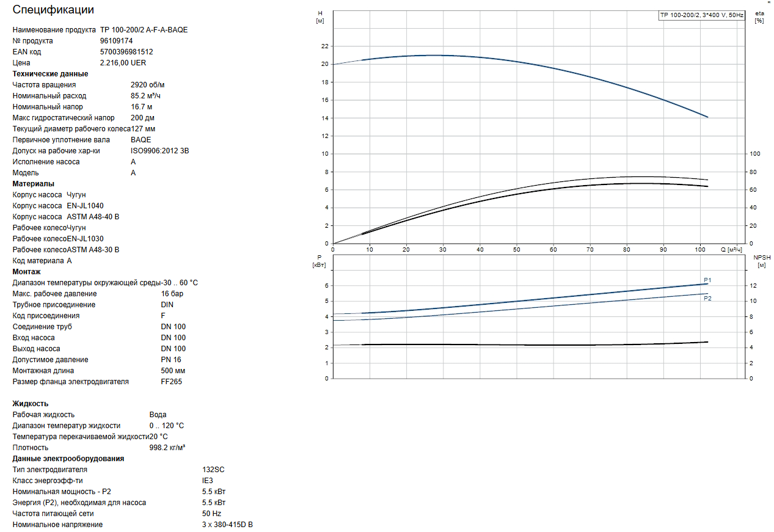This screenshot has height=532, width=774.
Task: Click the "NPSH" axis title
Action: (762, 257)
